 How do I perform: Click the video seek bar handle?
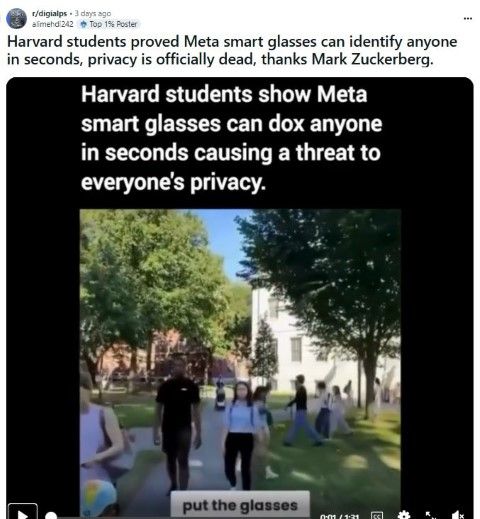pyautogui.click(x=51, y=516)
